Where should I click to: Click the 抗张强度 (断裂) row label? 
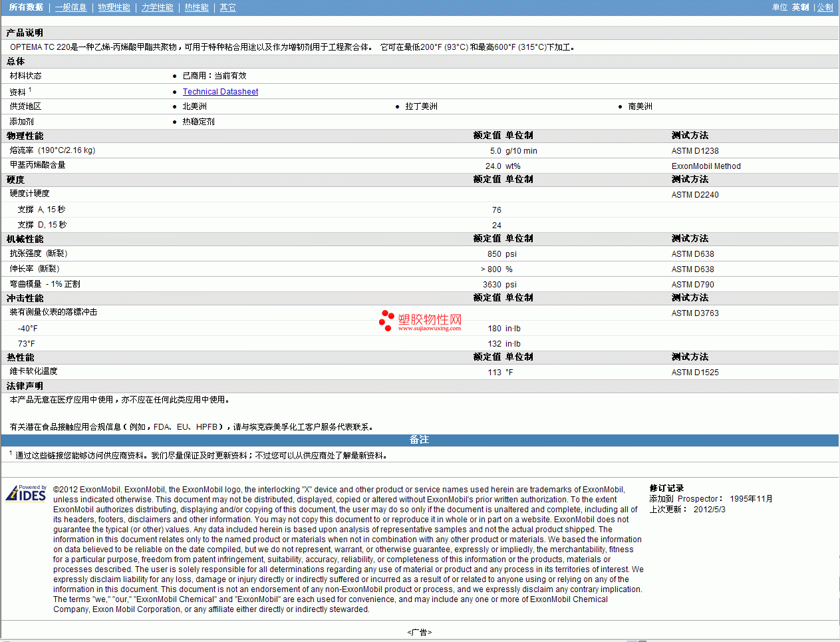coord(38,253)
